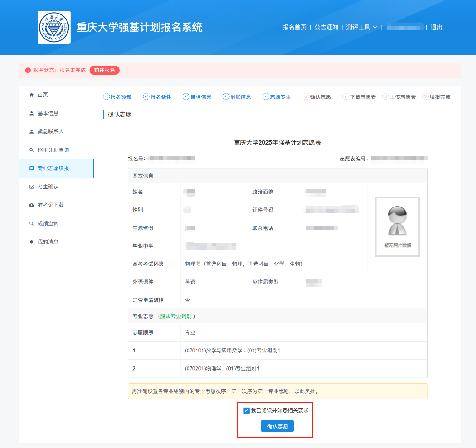Screen dimensions: 476x448
Task: Click the 确认志愿 submit button
Action: coord(278,426)
